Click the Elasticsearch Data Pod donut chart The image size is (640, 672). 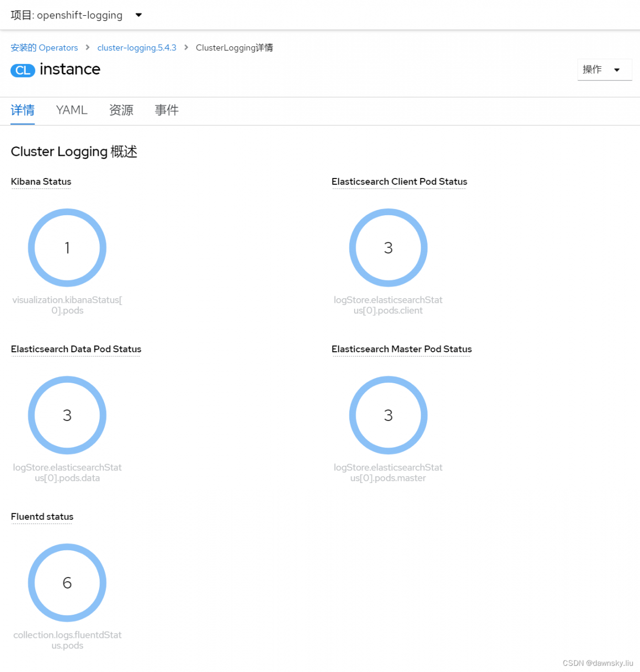click(67, 415)
